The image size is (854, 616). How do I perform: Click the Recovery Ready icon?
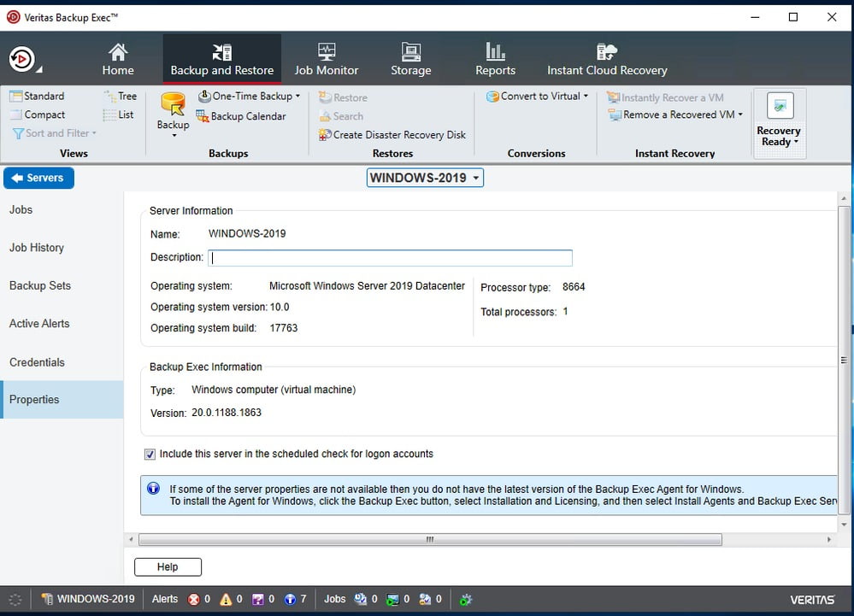pyautogui.click(x=780, y=106)
